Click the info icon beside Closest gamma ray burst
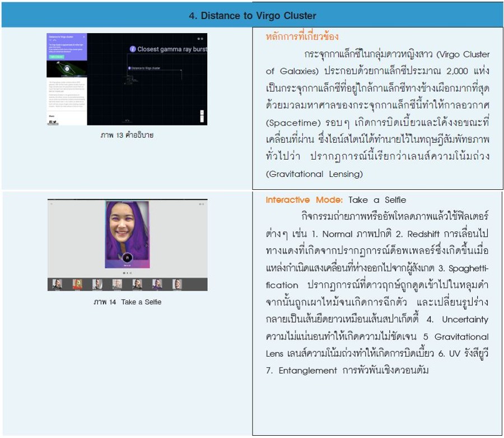Image resolution: width=504 pixels, height=438 pixels. 133,49
